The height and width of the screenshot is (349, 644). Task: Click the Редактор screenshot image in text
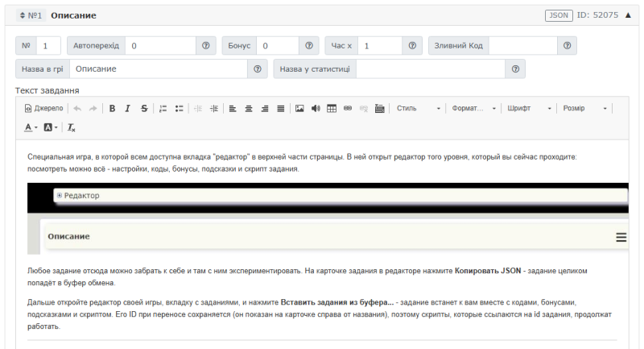[328, 218]
